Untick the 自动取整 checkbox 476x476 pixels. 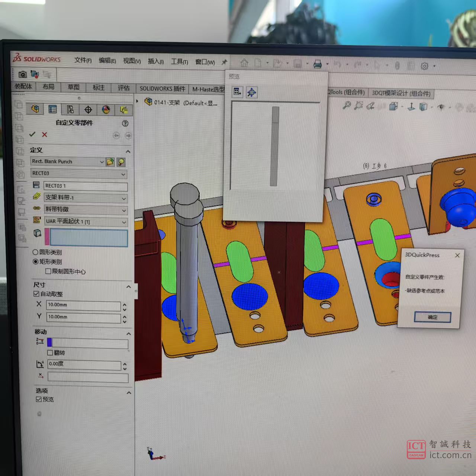click(x=36, y=294)
